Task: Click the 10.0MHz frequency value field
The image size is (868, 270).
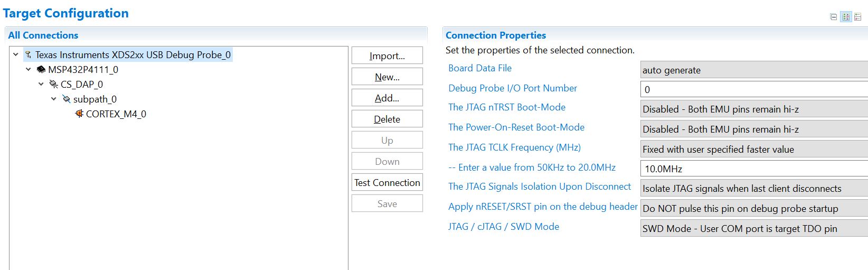Action: (753, 169)
